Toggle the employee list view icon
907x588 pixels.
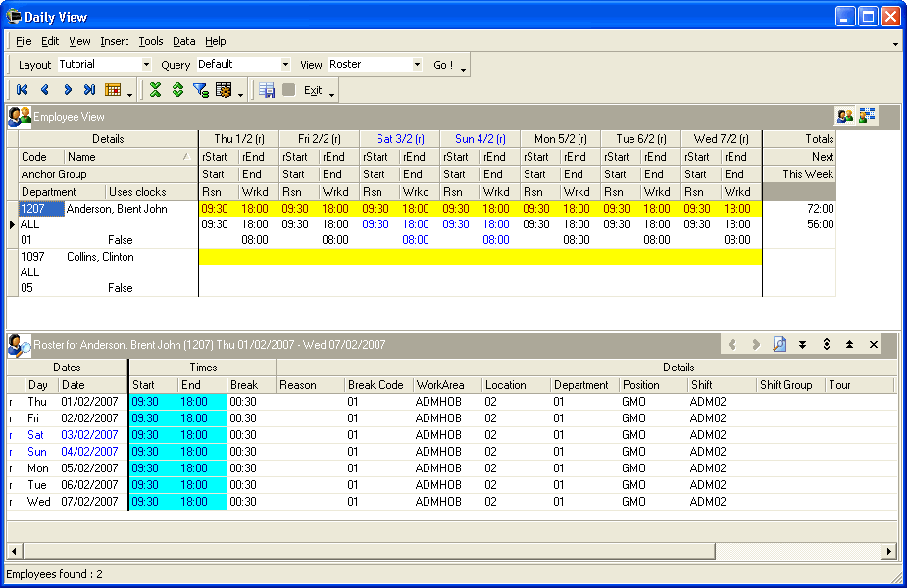[x=844, y=117]
